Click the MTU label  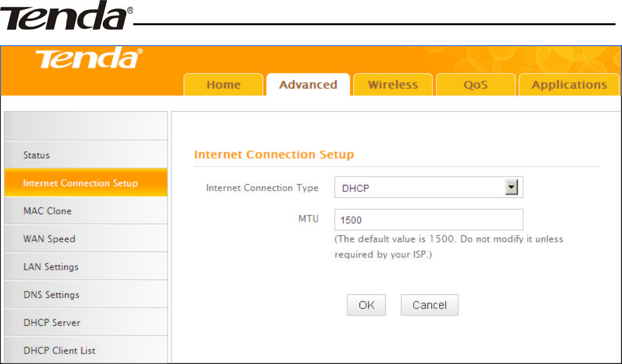tap(308, 219)
